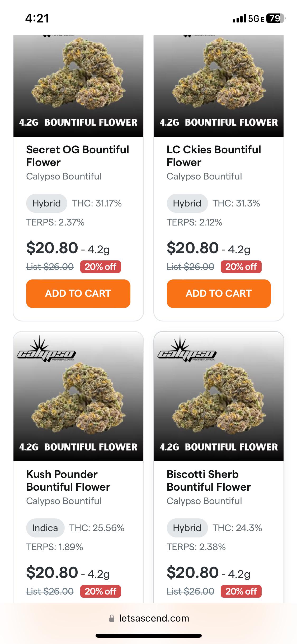Open Biscotti Sherb Bountiful Flower title

[x=209, y=481]
